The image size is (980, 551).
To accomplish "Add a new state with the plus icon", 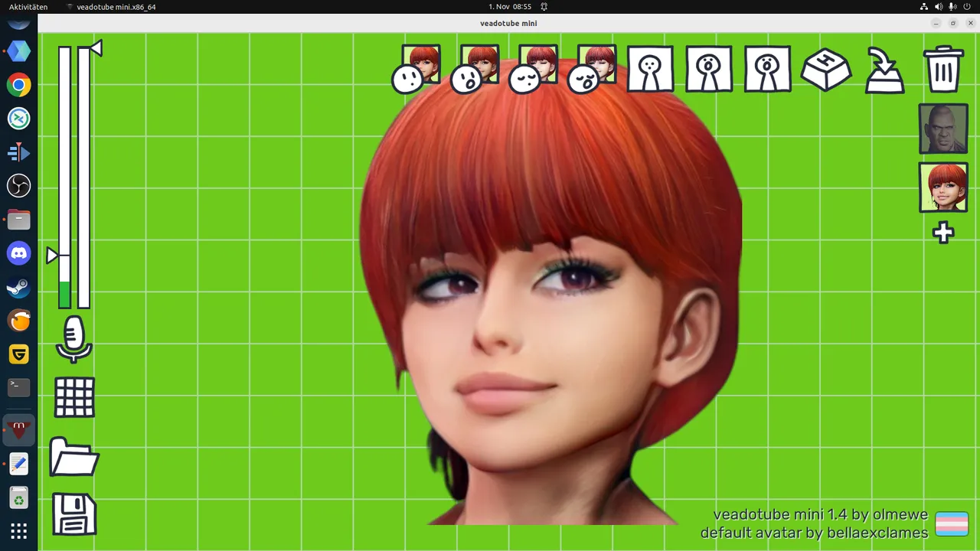I will point(943,233).
